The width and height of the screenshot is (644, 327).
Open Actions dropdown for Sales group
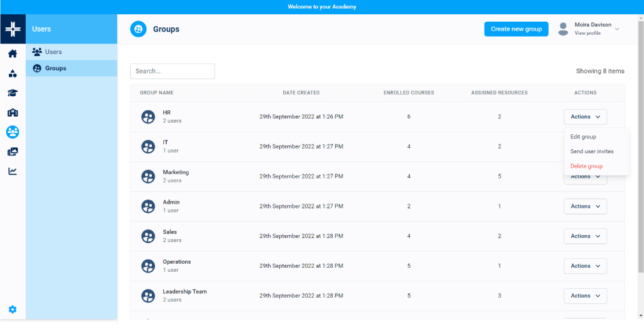tap(585, 236)
